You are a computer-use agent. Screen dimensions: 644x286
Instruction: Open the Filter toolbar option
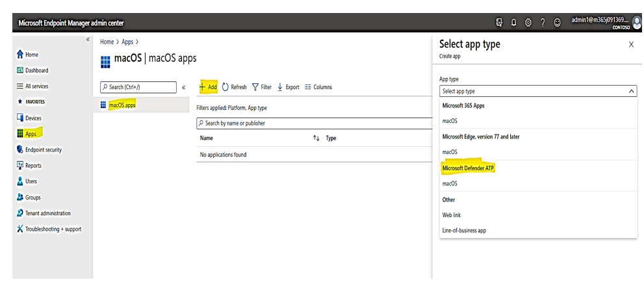262,87
